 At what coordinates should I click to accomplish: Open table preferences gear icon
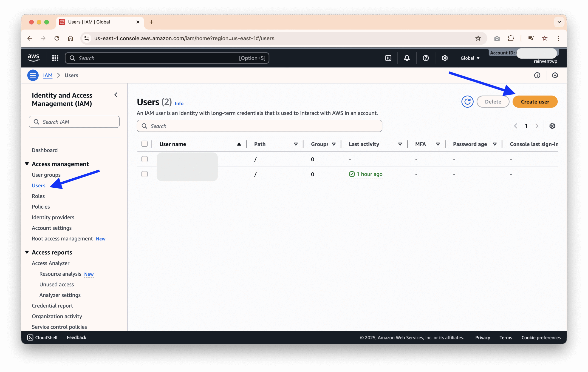(552, 126)
